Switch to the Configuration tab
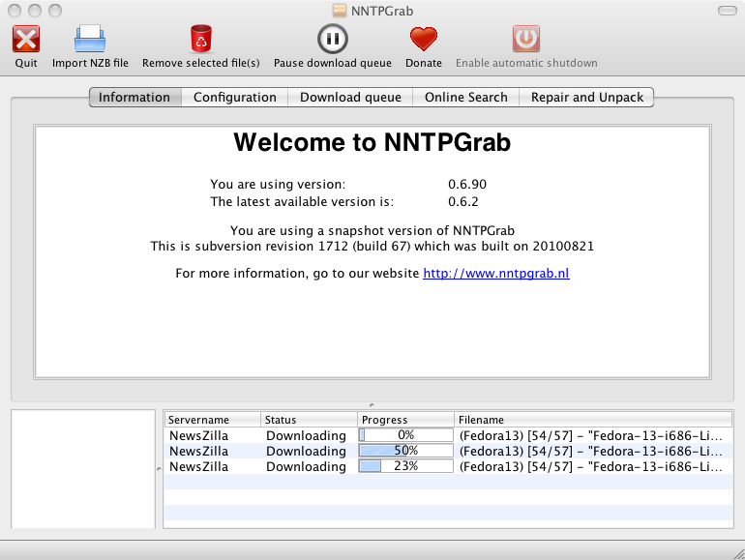Viewport: 745px width, 560px height. (234, 97)
